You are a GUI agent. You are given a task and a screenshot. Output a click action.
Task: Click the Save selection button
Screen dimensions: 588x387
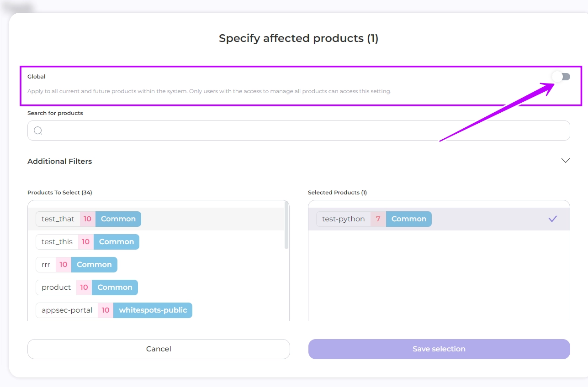tap(439, 349)
